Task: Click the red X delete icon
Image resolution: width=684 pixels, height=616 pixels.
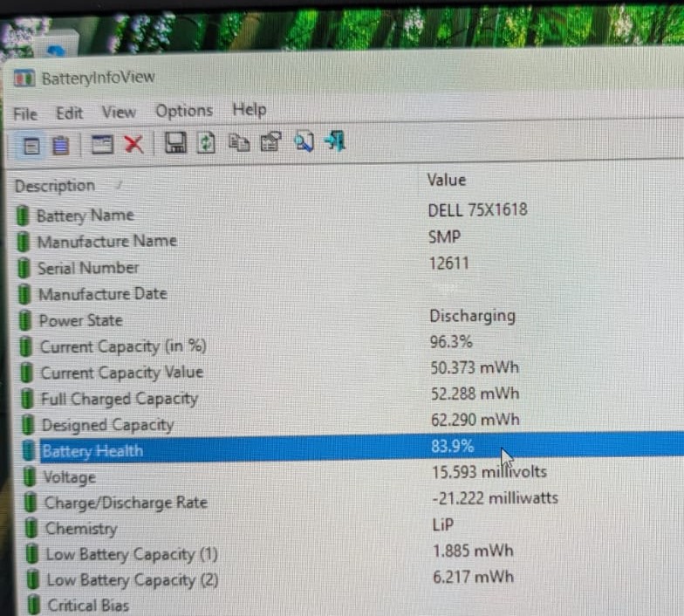Action: pos(134,144)
